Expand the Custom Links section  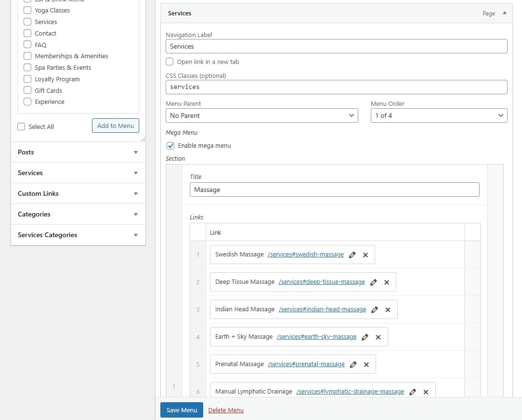pos(78,193)
